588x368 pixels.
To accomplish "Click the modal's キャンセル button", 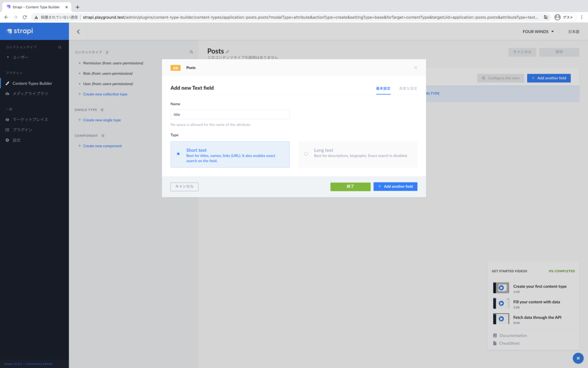I will tap(184, 186).
